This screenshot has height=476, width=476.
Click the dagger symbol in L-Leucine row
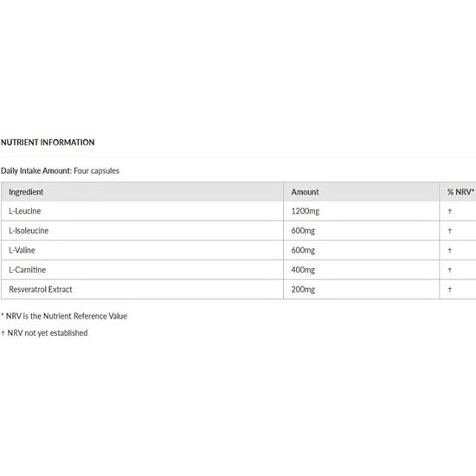pyautogui.click(x=449, y=211)
